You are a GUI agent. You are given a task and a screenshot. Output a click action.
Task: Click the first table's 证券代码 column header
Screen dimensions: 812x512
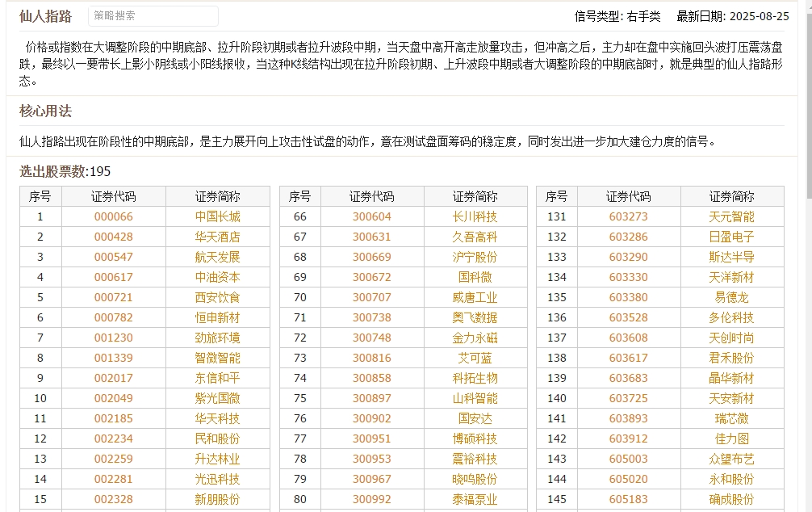[x=114, y=196]
